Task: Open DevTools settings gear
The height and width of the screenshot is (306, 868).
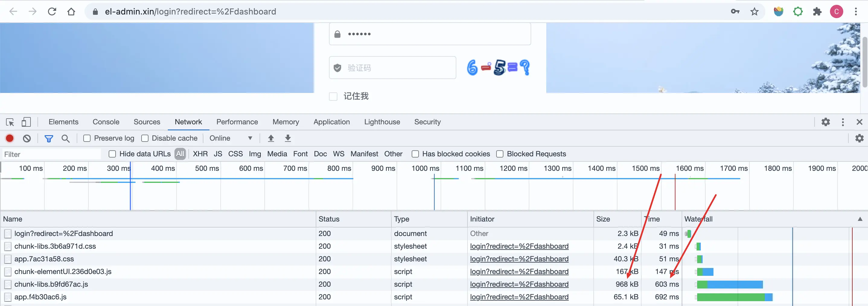Action: tap(825, 122)
